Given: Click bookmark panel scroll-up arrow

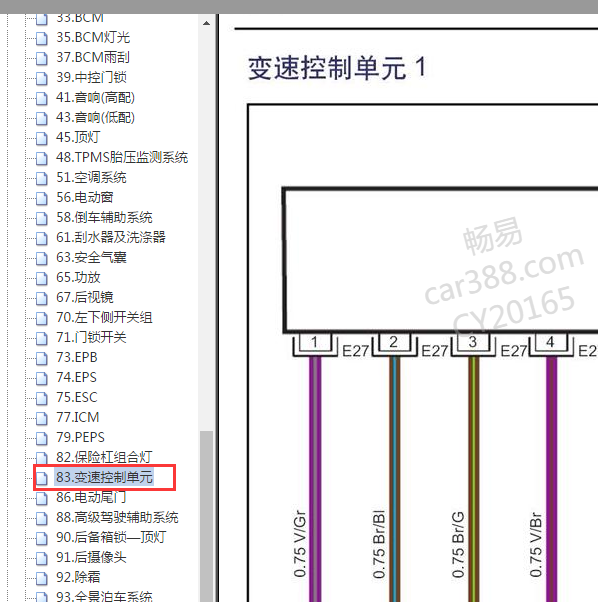Looking at the screenshot, I should click(206, 23).
